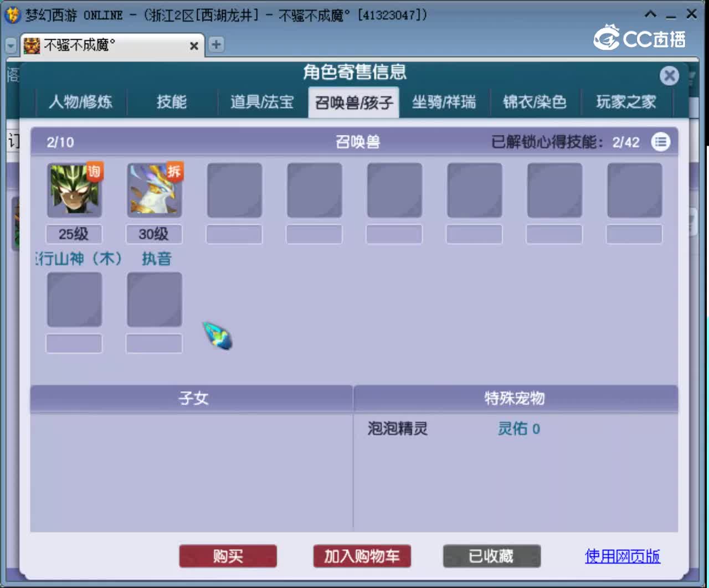The height and width of the screenshot is (588, 709).
Task: Click the 拆 badge on second pet
Action: point(174,172)
